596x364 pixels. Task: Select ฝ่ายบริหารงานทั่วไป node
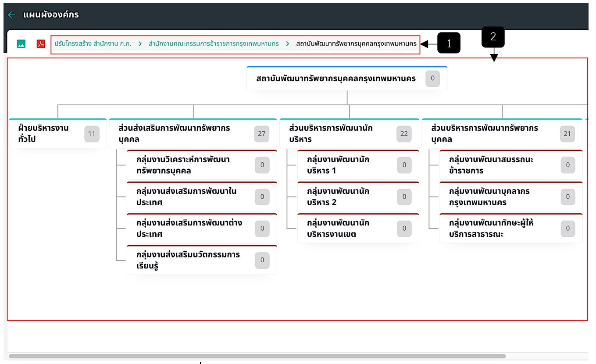pyautogui.click(x=57, y=133)
